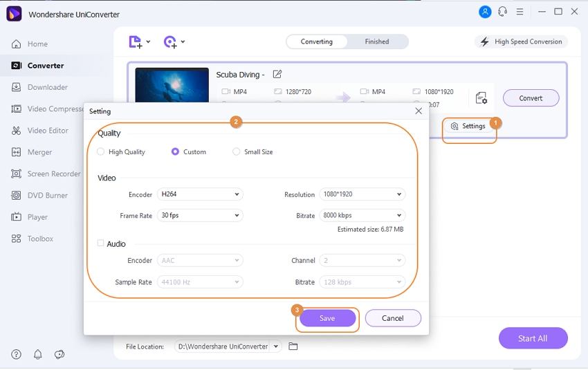
Task: Edit the Scuba Diving file name
Action: [277, 74]
